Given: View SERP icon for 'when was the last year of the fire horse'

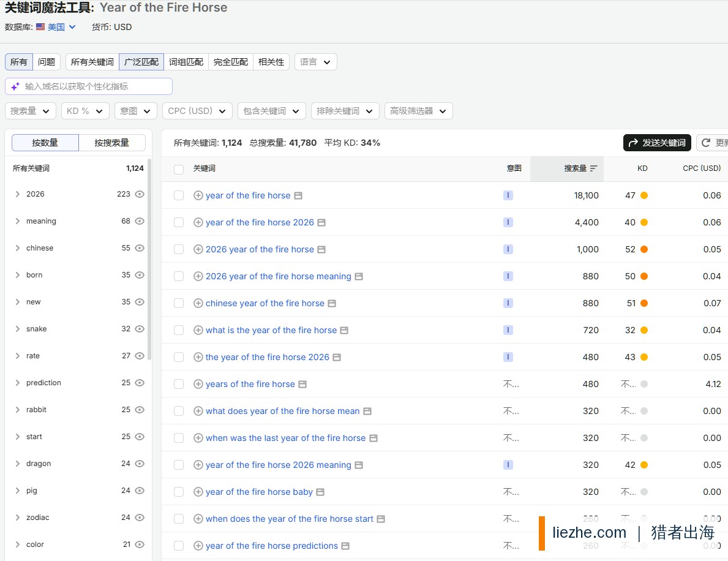Looking at the screenshot, I should coord(373,439).
